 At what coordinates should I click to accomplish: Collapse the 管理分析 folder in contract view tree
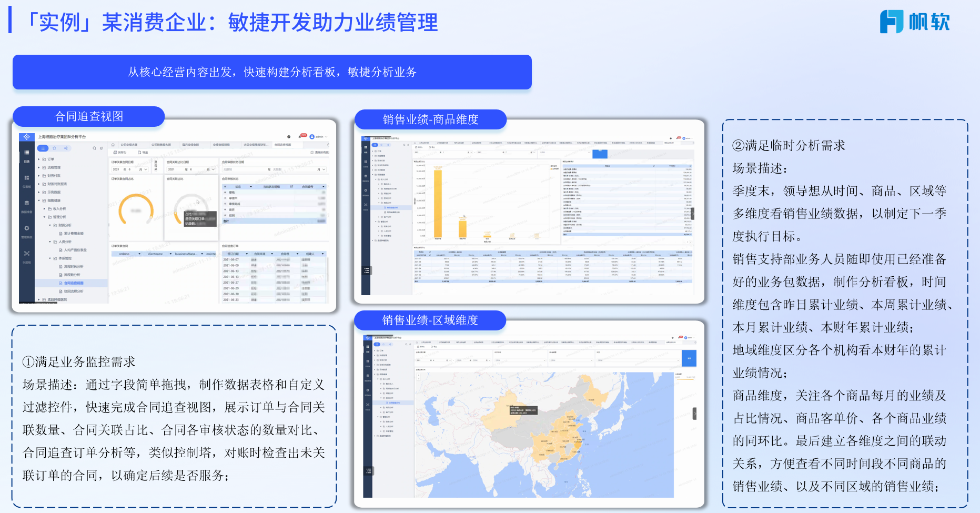coord(45,217)
